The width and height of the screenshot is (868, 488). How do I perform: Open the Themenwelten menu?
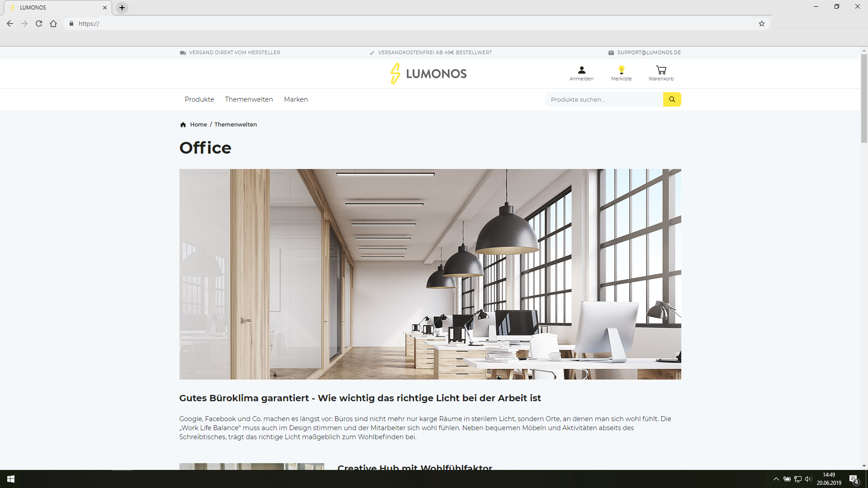click(x=249, y=99)
